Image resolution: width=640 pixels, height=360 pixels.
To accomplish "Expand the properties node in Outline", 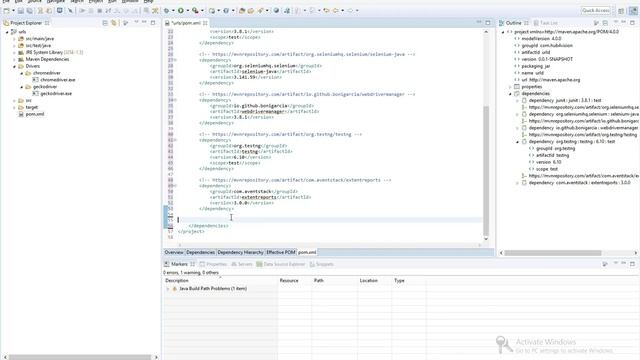I will click(x=510, y=87).
